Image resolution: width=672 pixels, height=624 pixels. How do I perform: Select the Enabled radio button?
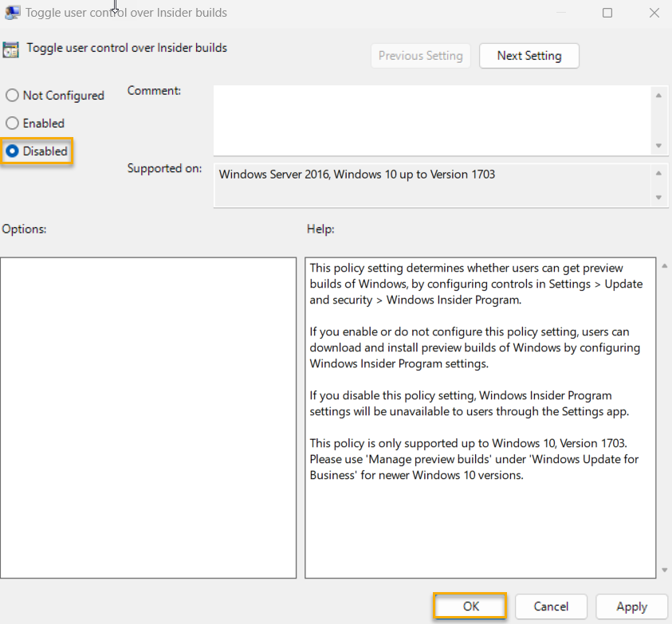(x=13, y=123)
